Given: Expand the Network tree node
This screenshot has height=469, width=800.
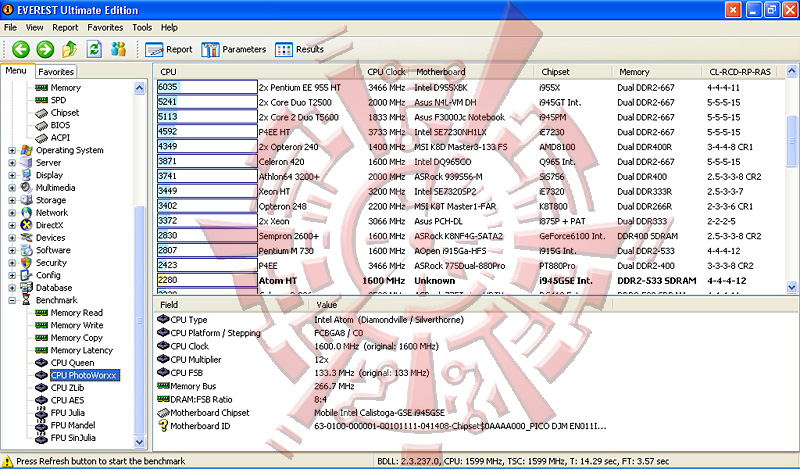Looking at the screenshot, I should click(x=12, y=213).
